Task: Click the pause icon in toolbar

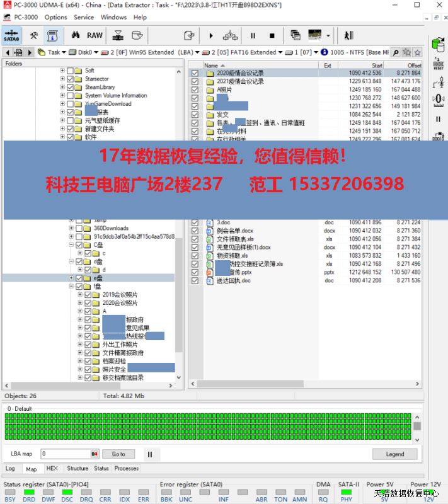Action: click(x=253, y=36)
